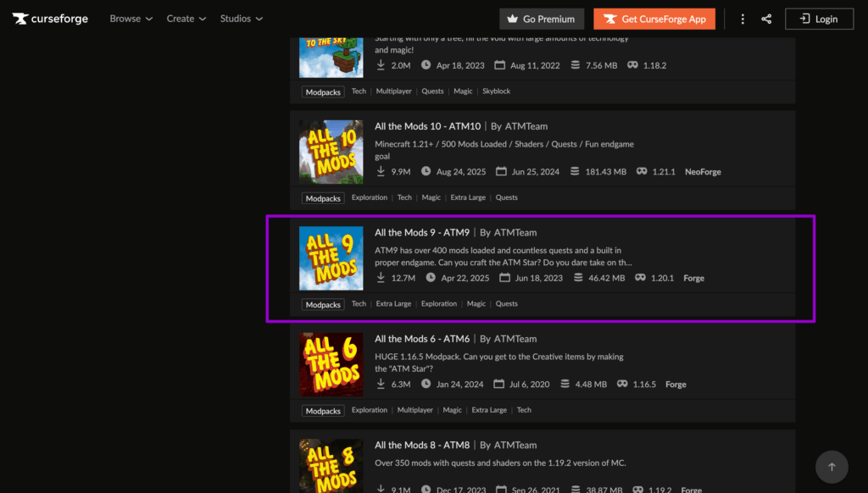Click game version icon for ATM10

(x=642, y=171)
